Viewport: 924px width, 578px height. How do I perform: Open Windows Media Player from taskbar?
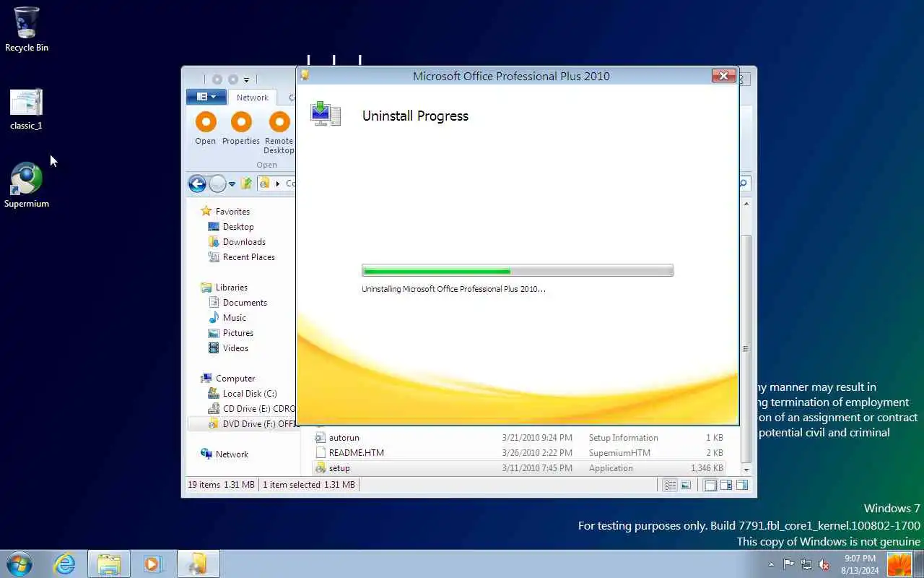pyautogui.click(x=152, y=564)
